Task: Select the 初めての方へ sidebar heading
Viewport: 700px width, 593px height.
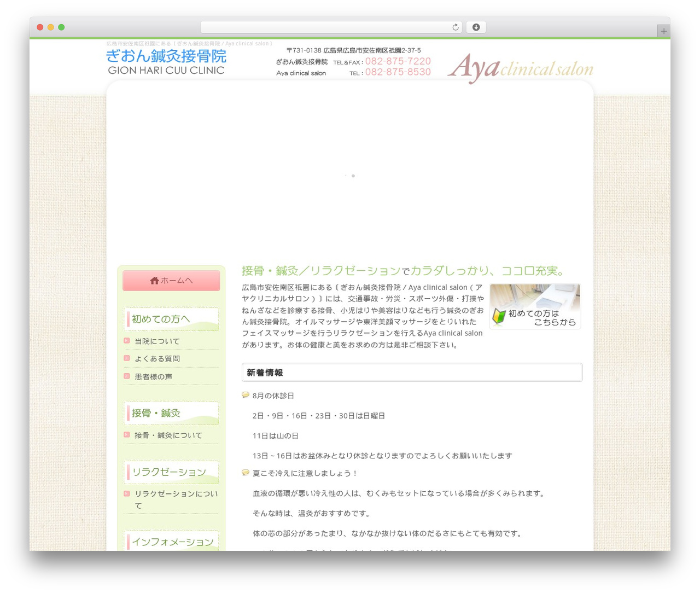Action: (171, 319)
